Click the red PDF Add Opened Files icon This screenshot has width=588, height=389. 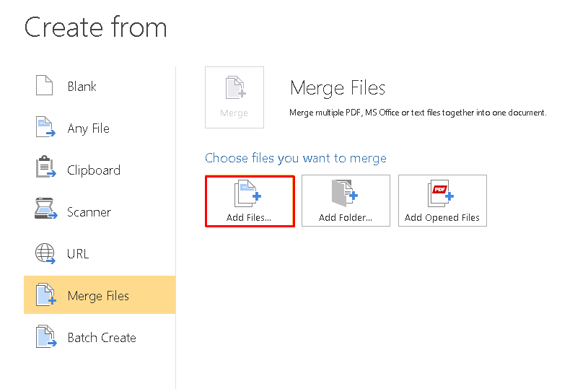point(441,193)
